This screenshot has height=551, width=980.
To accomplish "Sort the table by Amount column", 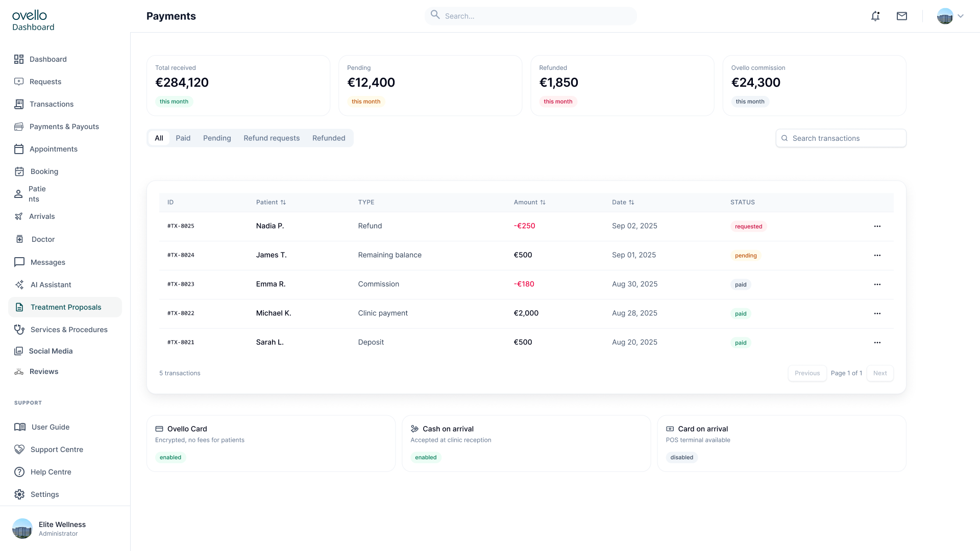I will coord(530,203).
